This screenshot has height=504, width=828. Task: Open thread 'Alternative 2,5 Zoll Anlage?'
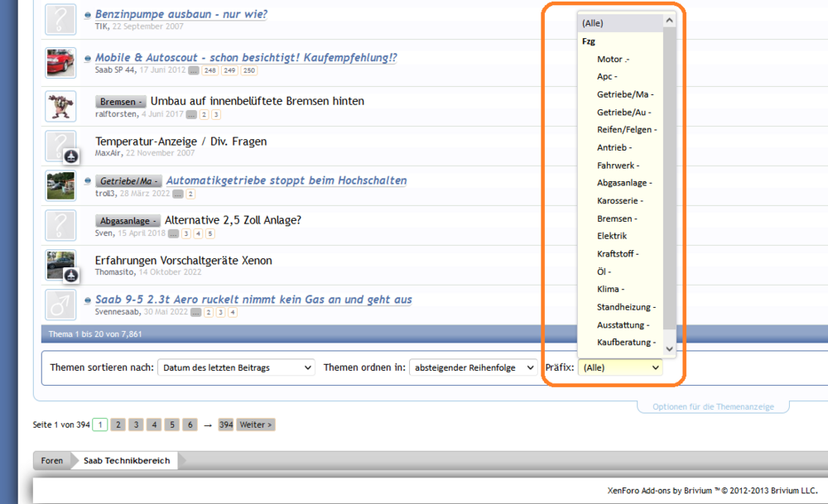(233, 220)
